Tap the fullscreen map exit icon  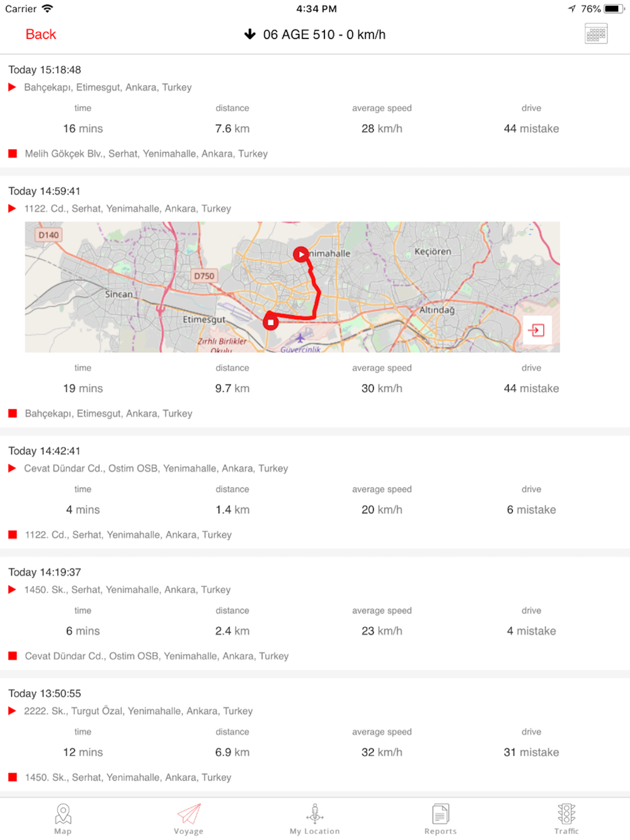click(x=537, y=330)
